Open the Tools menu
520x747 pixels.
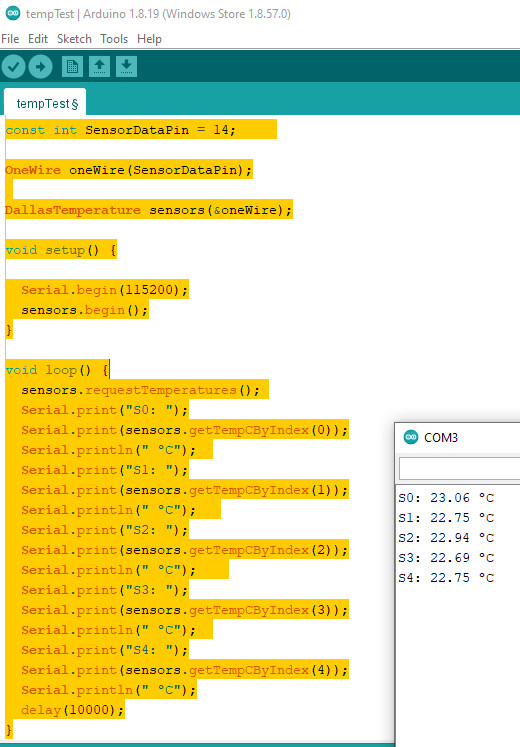[114, 39]
